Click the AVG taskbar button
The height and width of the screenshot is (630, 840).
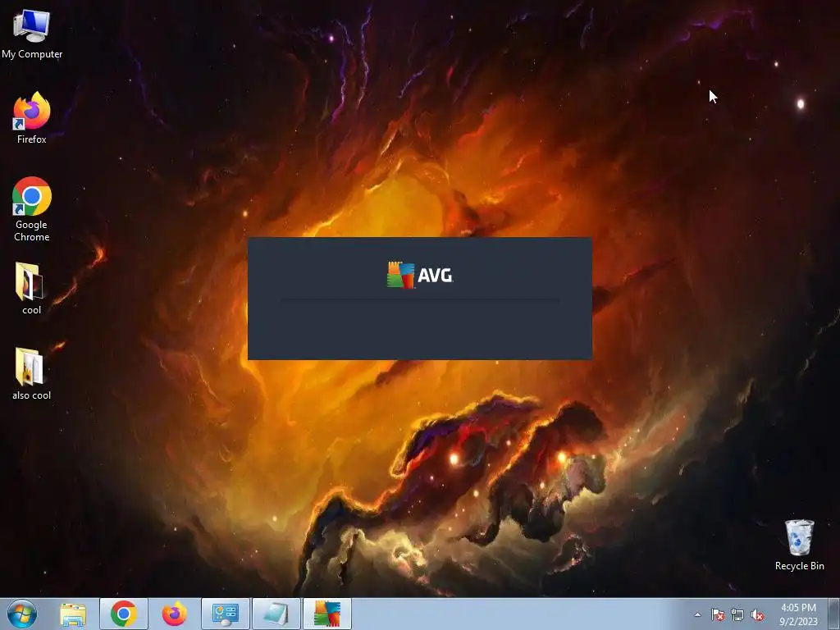tap(327, 614)
